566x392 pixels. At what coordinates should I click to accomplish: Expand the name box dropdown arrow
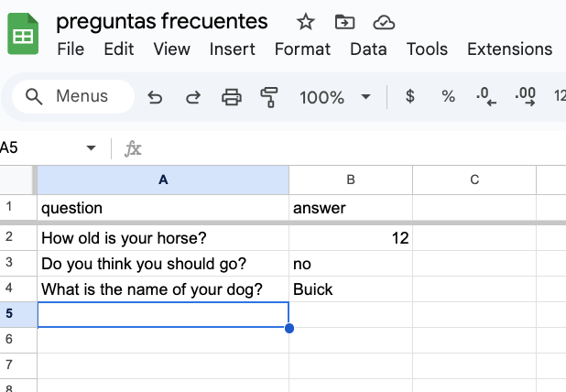coord(91,147)
